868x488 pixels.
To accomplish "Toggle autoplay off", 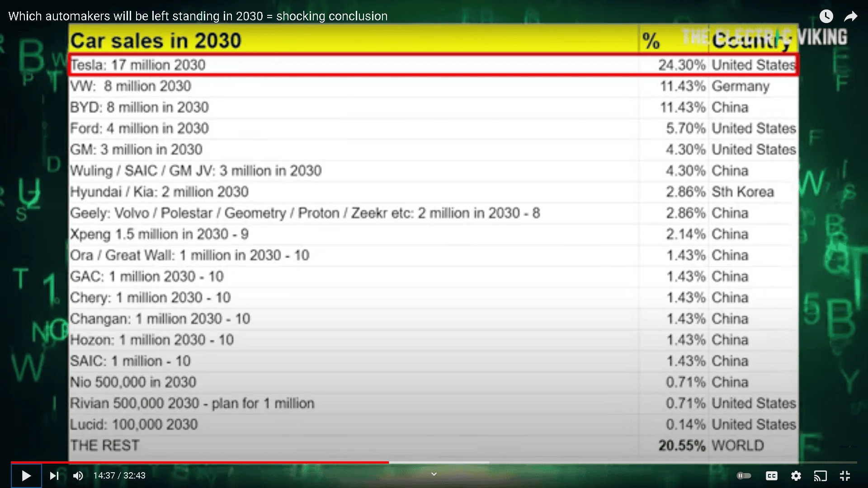I will point(744,475).
